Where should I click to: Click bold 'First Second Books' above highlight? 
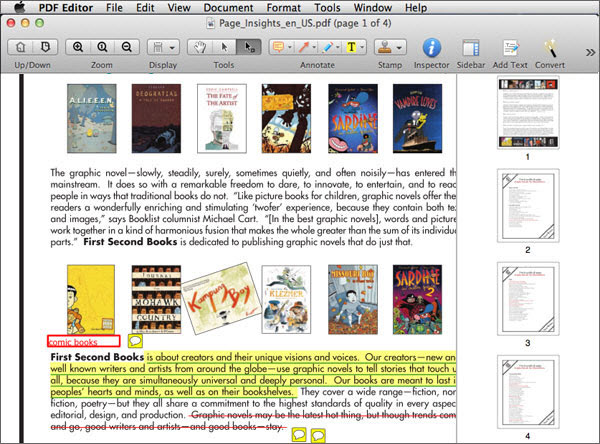click(97, 357)
